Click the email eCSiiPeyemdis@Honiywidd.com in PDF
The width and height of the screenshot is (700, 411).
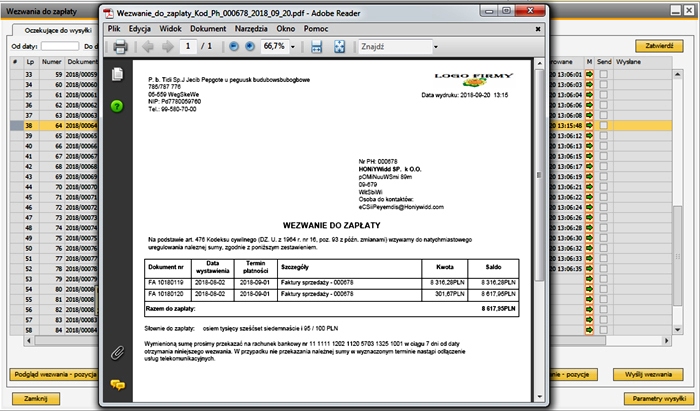[x=401, y=207]
